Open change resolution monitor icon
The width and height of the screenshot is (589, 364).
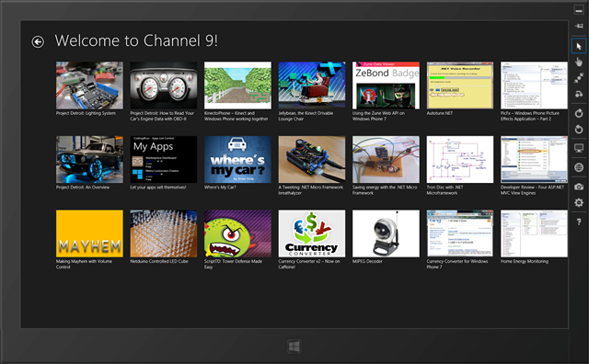579,148
